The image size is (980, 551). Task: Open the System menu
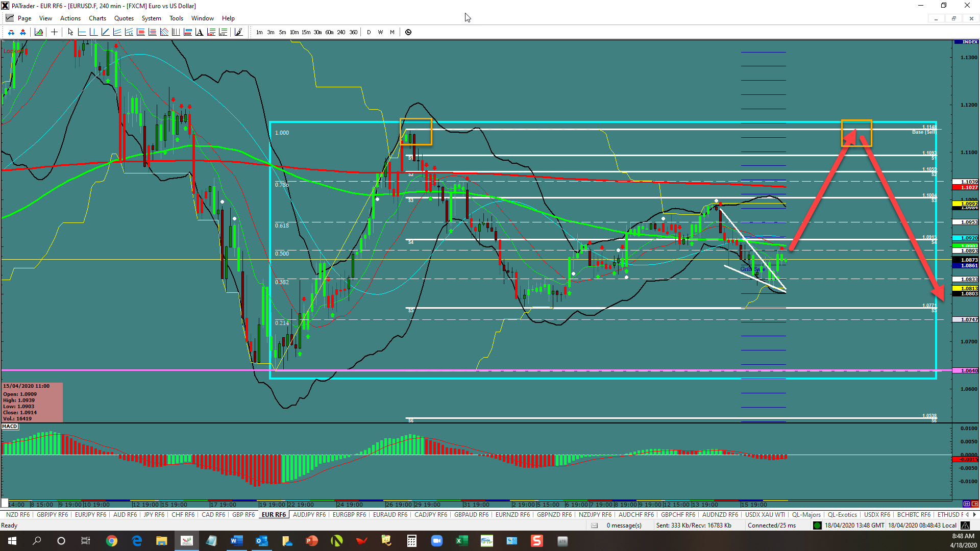click(x=151, y=18)
